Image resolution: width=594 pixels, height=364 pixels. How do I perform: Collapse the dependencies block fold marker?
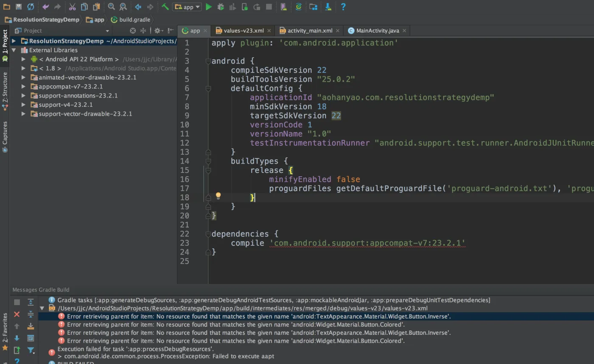point(208,234)
